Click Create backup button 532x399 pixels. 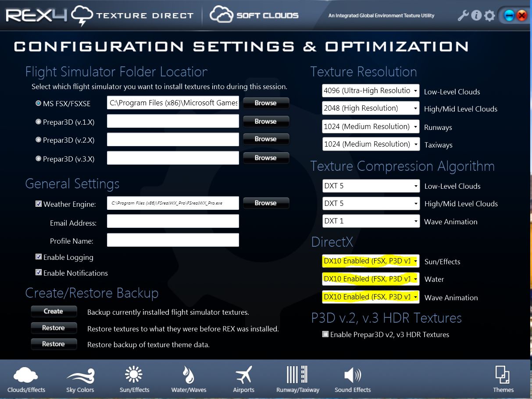(x=54, y=311)
